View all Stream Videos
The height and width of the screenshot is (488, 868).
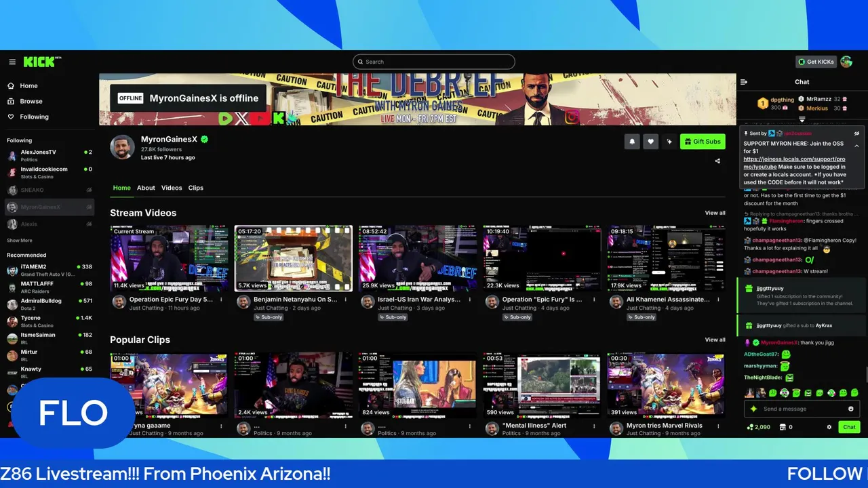click(715, 213)
